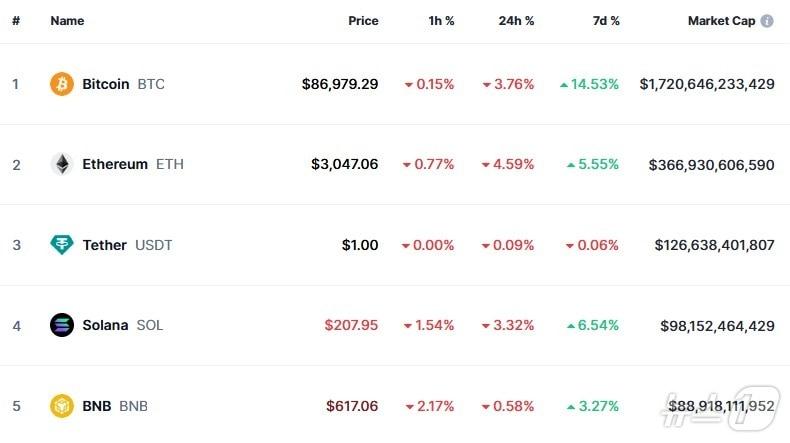Open the Tether name link
The width and height of the screenshot is (790, 443).
104,245
